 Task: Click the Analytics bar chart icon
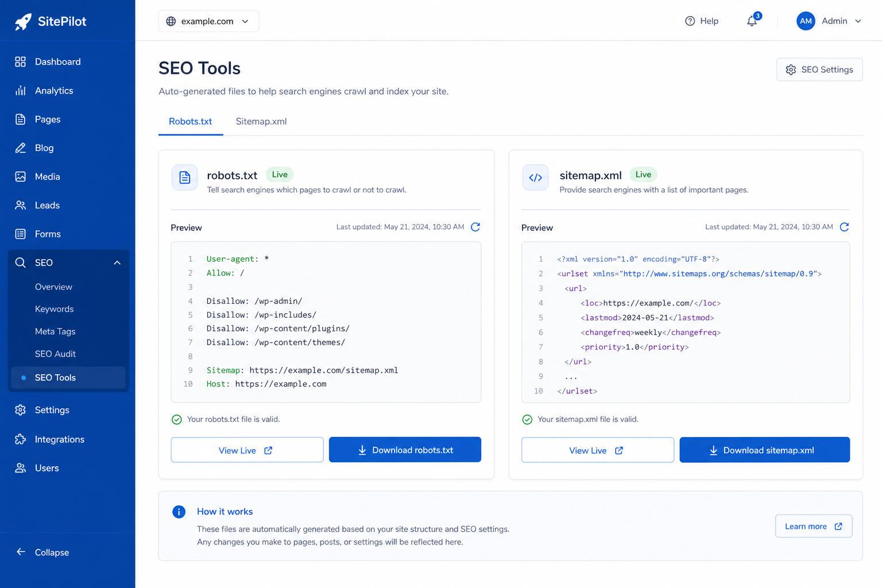(x=21, y=90)
